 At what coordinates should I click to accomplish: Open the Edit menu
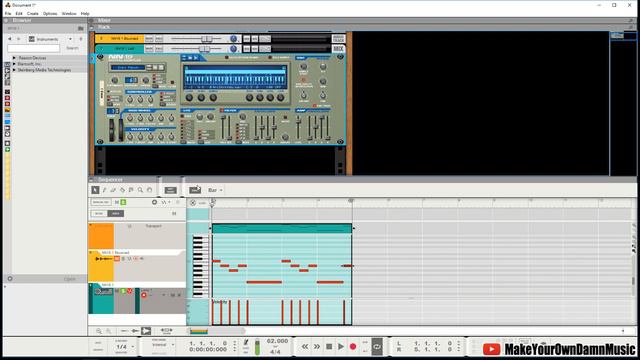19,13
